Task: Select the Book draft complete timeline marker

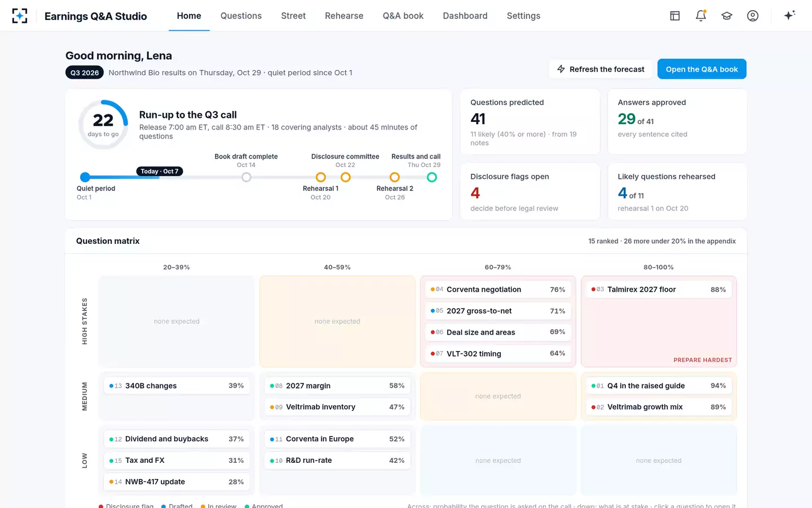Action: pyautogui.click(x=246, y=177)
